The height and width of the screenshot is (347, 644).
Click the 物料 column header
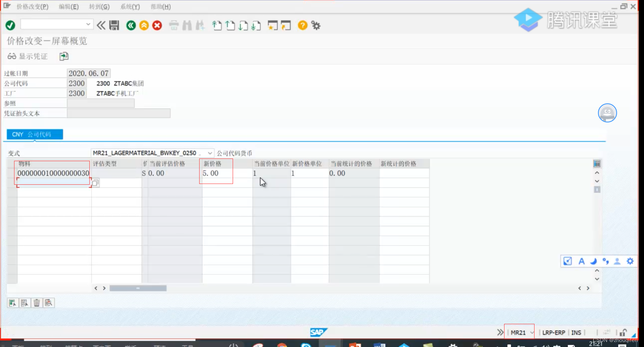point(54,164)
